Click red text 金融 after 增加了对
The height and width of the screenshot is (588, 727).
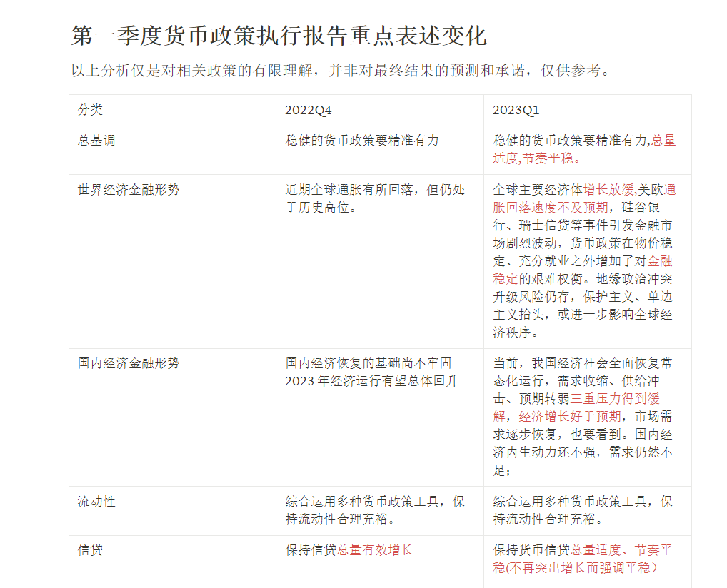pos(660,261)
